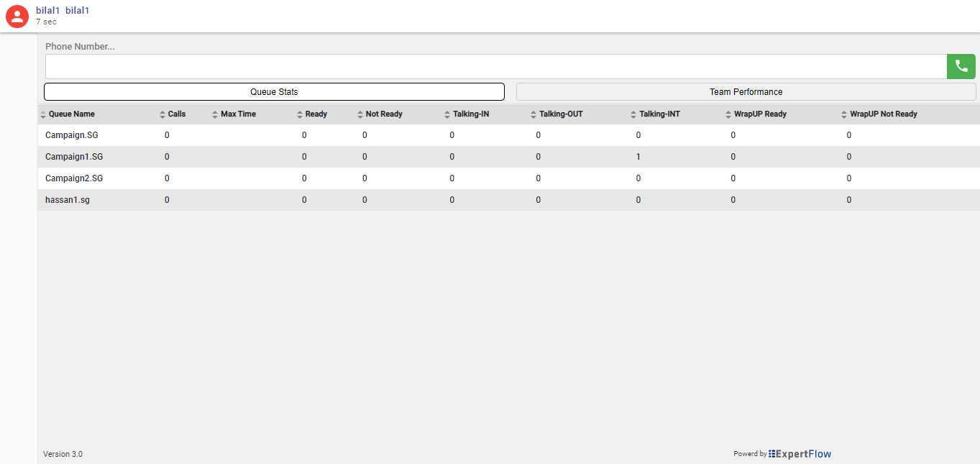This screenshot has height=464, width=980.
Task: Sort by Not Ready column icon
Action: 360,114
